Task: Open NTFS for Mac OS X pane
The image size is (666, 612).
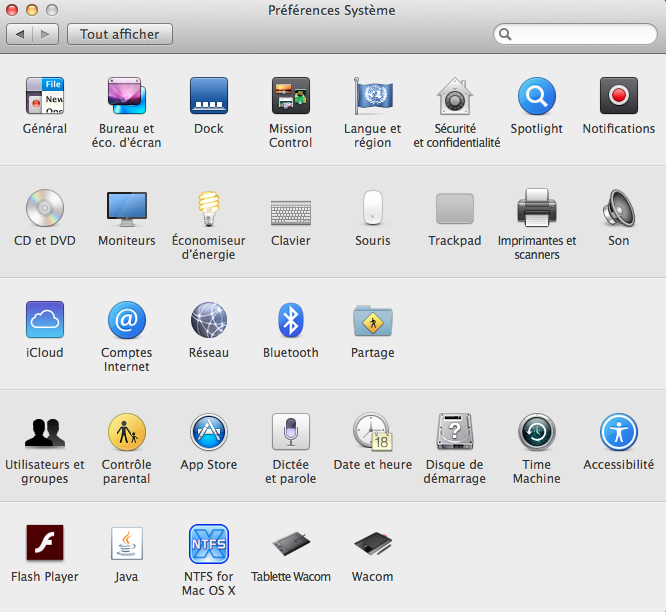Action: (x=208, y=545)
